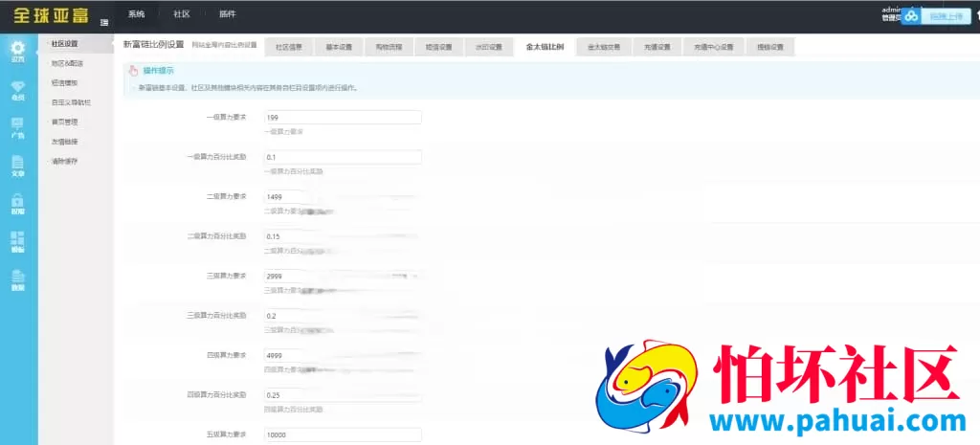Focus the 一级算力百分比奖励 field with 0.1
The width and height of the screenshot is (980, 445).
(343, 157)
